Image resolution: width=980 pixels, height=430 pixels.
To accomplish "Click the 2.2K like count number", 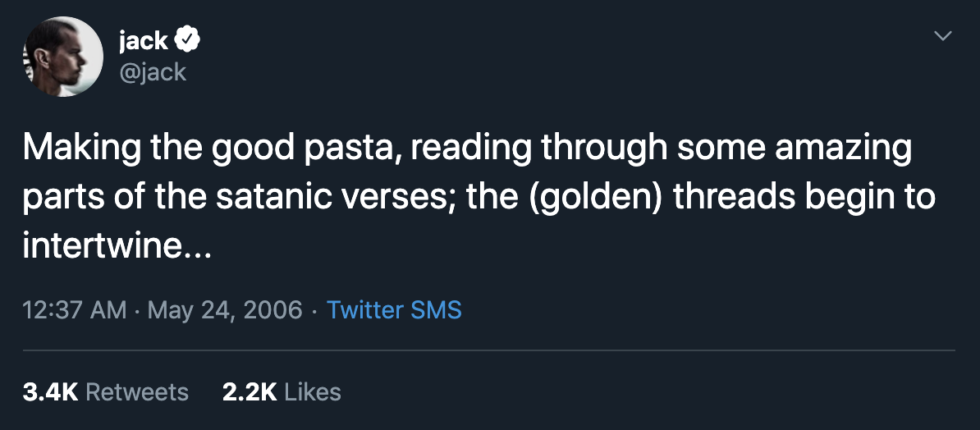I will (x=250, y=392).
